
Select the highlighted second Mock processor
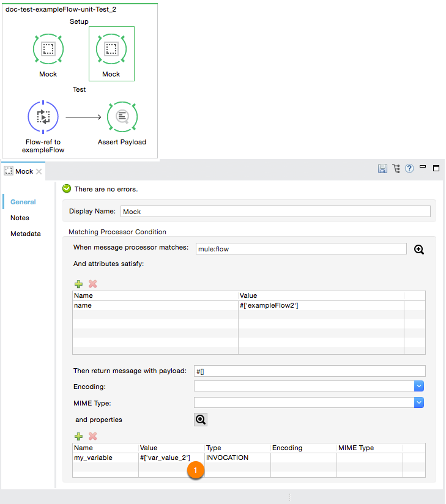111,50
